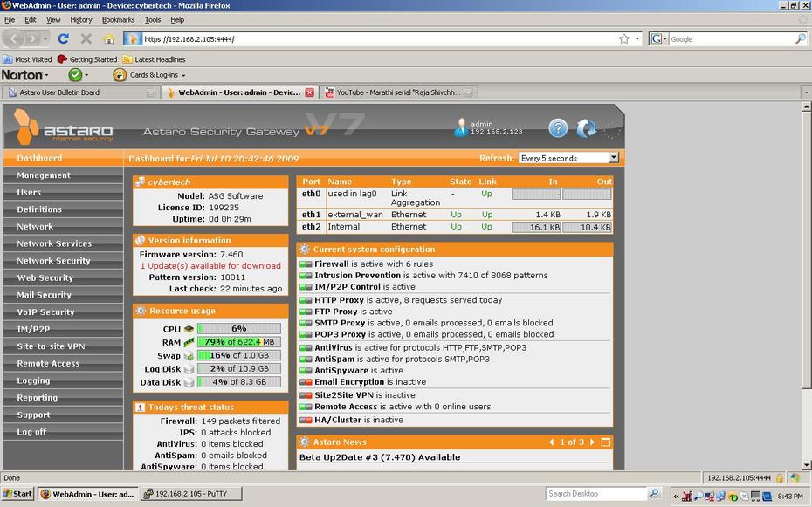Open the Tools menu
Image resolution: width=812 pixels, height=507 pixels.
152,20
